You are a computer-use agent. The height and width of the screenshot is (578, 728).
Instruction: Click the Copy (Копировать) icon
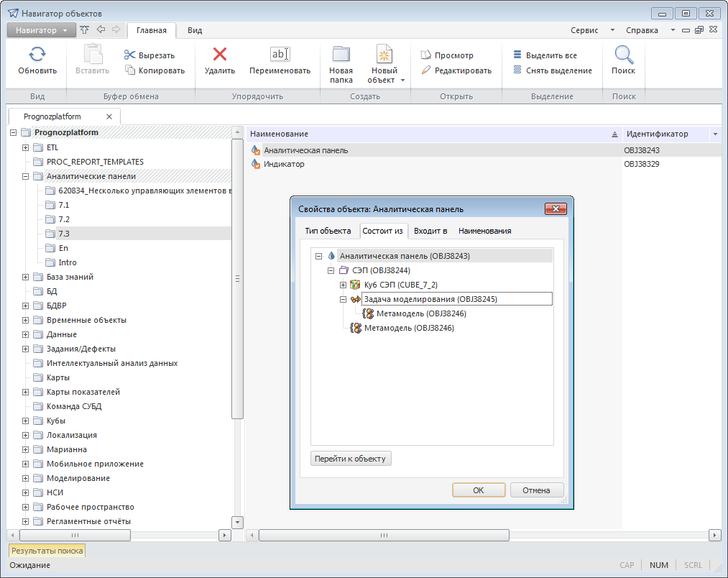[130, 70]
